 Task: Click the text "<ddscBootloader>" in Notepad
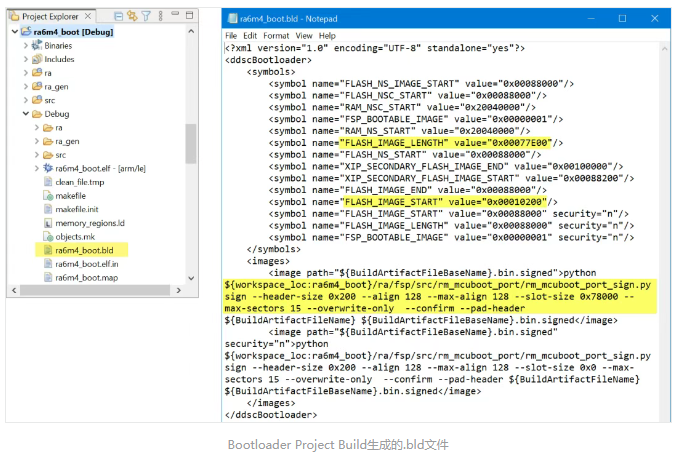[x=269, y=60]
